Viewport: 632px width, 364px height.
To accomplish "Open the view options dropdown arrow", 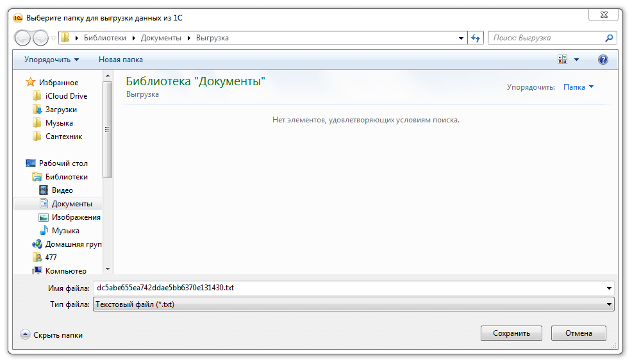I will 576,60.
